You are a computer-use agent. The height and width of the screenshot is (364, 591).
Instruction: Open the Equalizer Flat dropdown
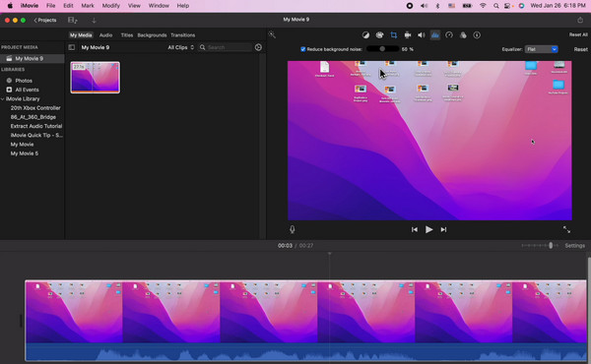click(x=541, y=49)
